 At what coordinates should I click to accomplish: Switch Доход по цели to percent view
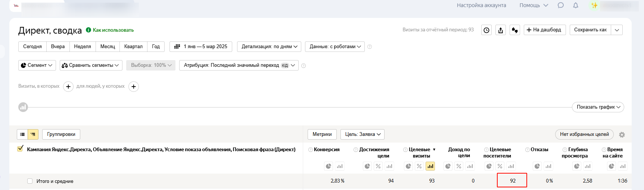pos(459,166)
